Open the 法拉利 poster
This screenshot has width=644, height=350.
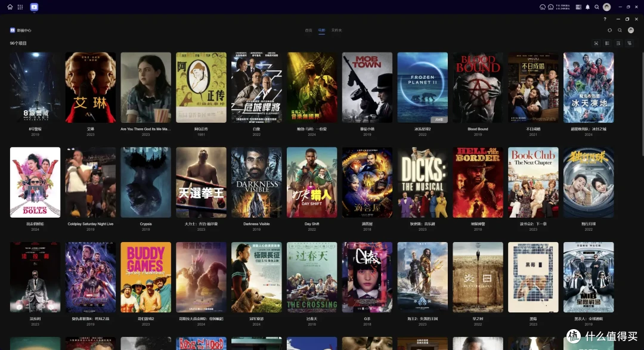[x=35, y=277]
